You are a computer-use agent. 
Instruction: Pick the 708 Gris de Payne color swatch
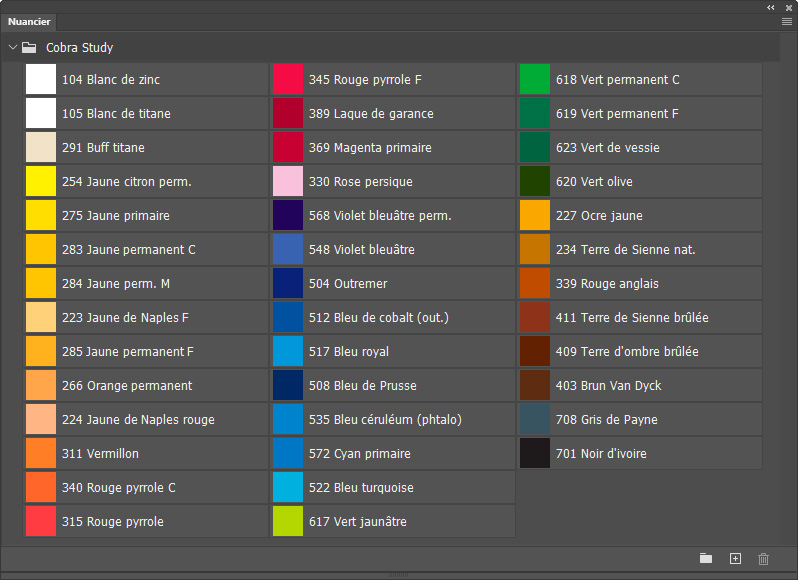click(x=534, y=419)
